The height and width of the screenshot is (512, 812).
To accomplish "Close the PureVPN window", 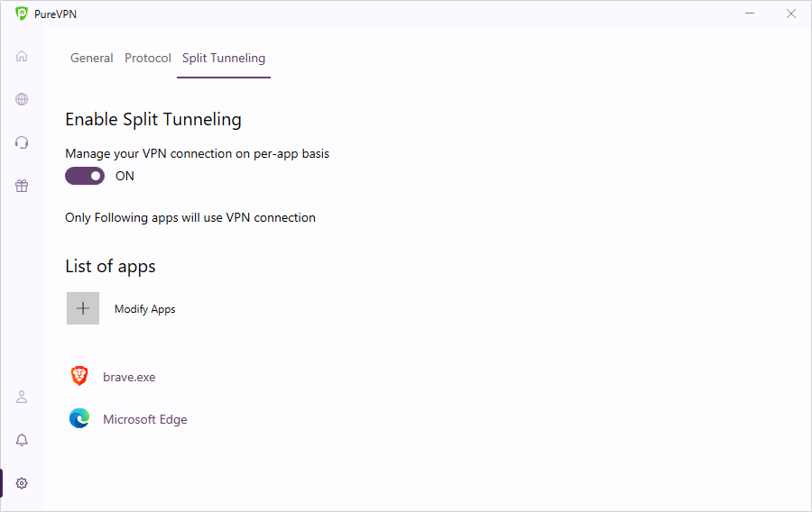I will pos(791,14).
